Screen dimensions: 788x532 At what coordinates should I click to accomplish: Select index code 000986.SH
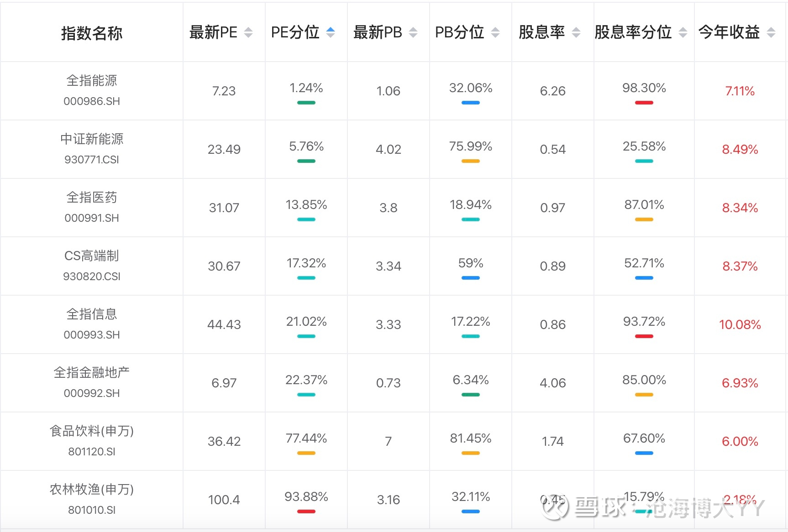[x=92, y=101]
